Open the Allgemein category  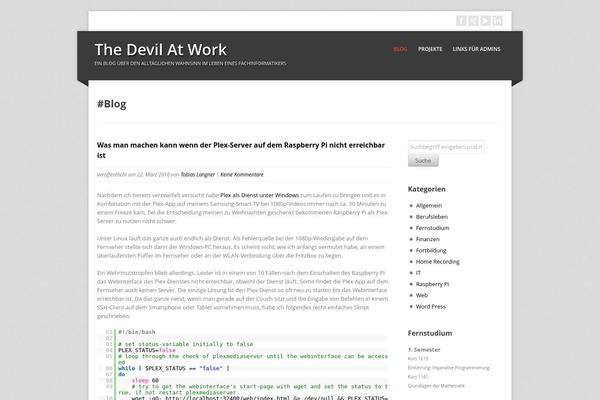tap(429, 206)
